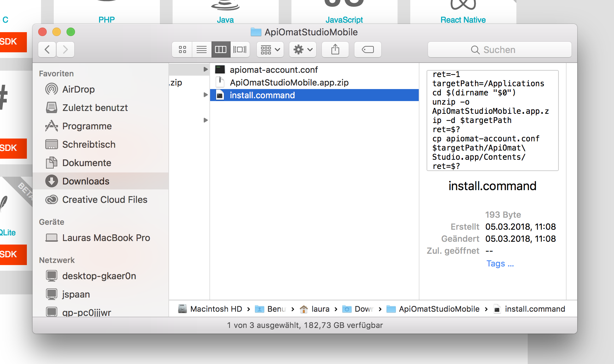Click the Tags … link
614x364 pixels.
[500, 264]
